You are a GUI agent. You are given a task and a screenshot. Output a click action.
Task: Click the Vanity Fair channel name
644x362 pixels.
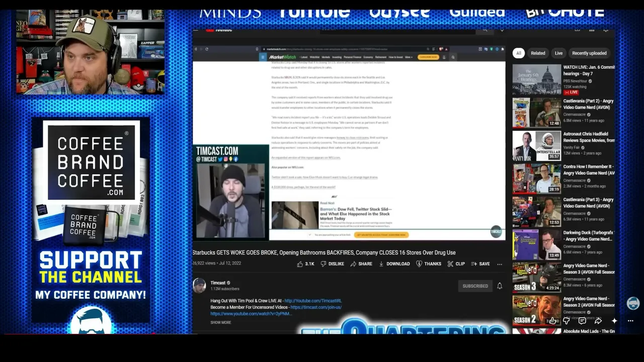pos(573,147)
